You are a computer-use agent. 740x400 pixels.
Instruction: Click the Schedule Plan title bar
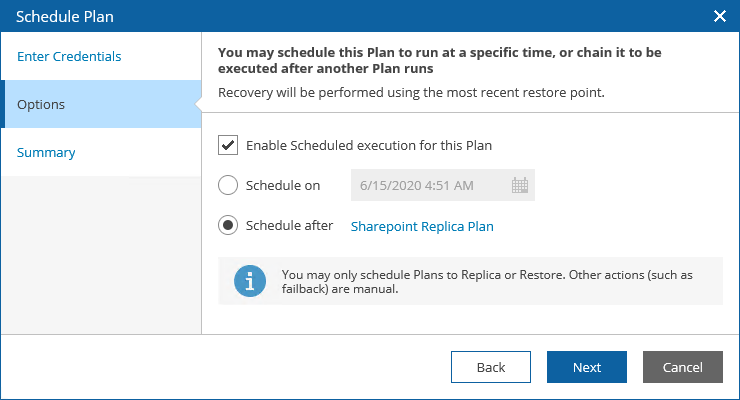point(300,16)
